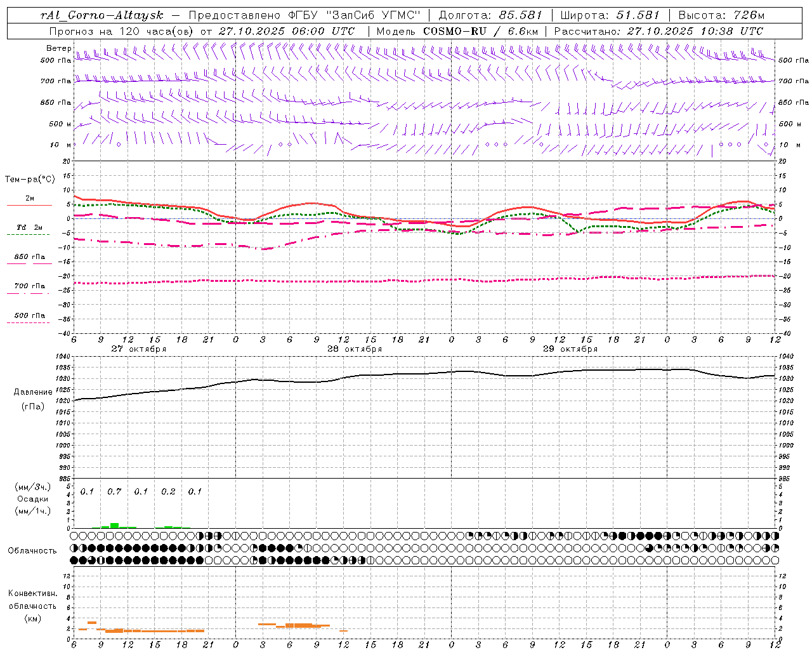Click the computed time Рассчитано: 27.10.2025 10:38 UTC
The width and height of the screenshot is (812, 650).
click(x=658, y=31)
